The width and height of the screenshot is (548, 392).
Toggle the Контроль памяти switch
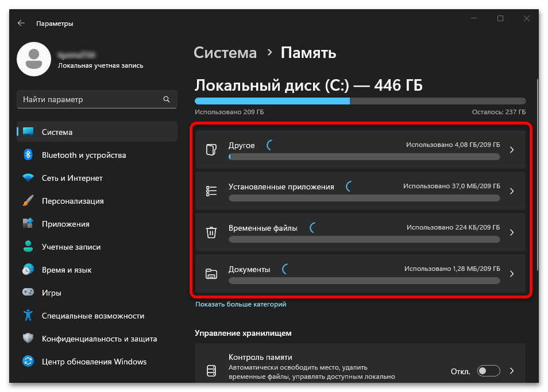tap(488, 371)
